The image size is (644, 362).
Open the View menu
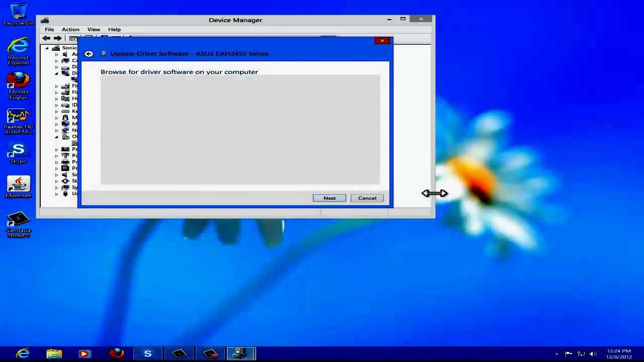[94, 30]
